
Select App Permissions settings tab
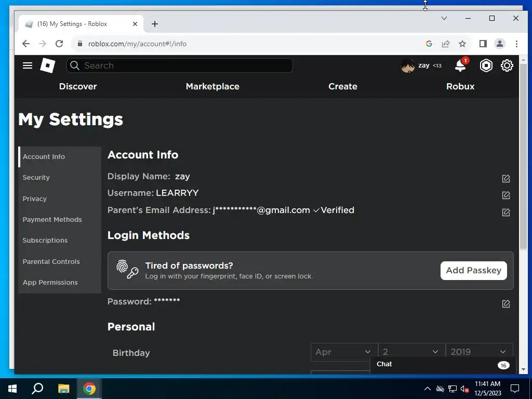[x=60, y=282]
